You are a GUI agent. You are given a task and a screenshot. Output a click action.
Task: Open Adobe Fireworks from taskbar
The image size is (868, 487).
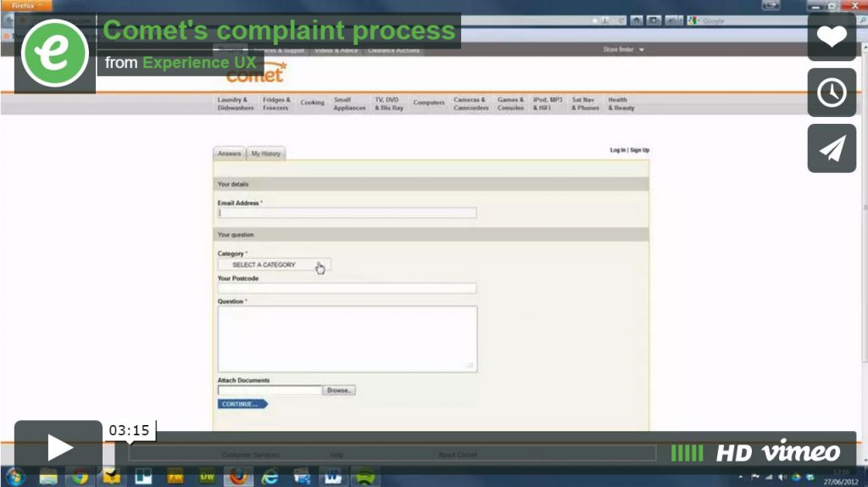175,477
